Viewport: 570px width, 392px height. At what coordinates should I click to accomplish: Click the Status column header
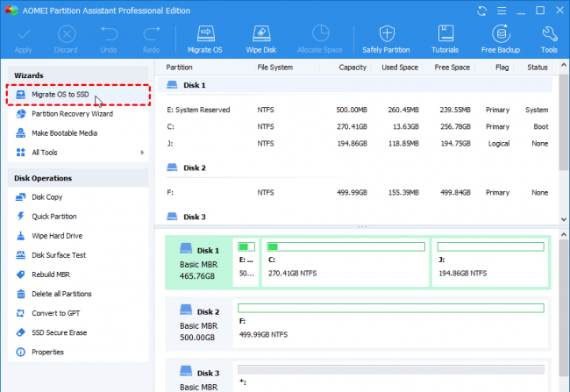(x=538, y=68)
